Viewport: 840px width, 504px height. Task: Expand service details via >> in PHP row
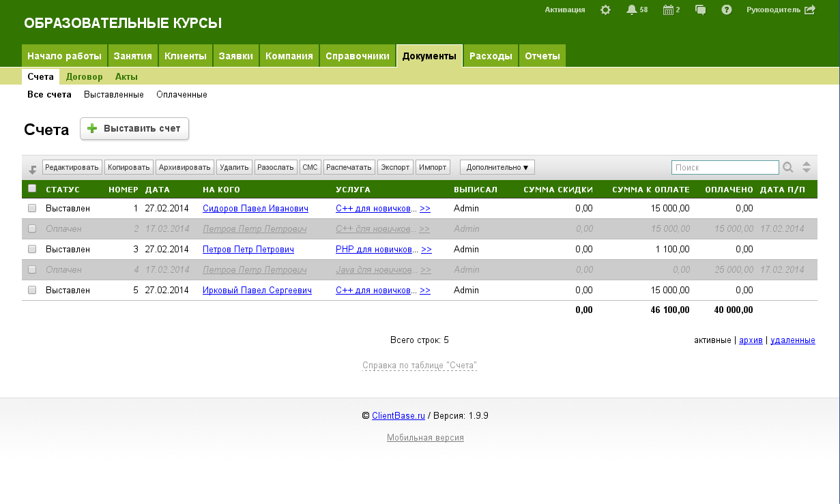(426, 250)
